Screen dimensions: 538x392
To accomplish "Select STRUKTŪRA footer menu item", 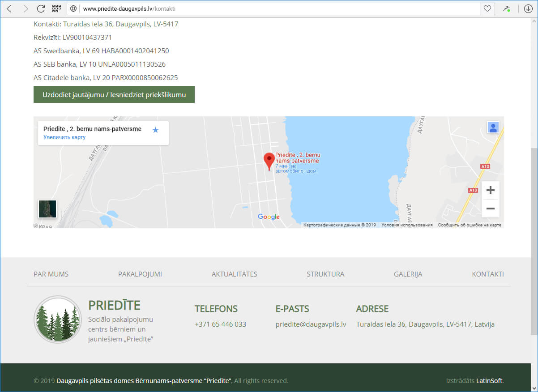I will pos(325,274).
